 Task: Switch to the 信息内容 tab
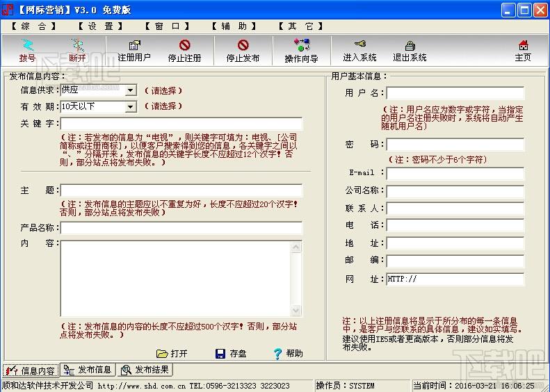[31, 370]
